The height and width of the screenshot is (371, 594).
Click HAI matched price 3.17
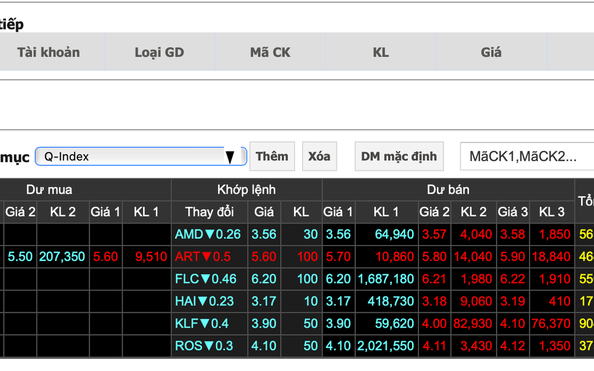[x=264, y=301]
